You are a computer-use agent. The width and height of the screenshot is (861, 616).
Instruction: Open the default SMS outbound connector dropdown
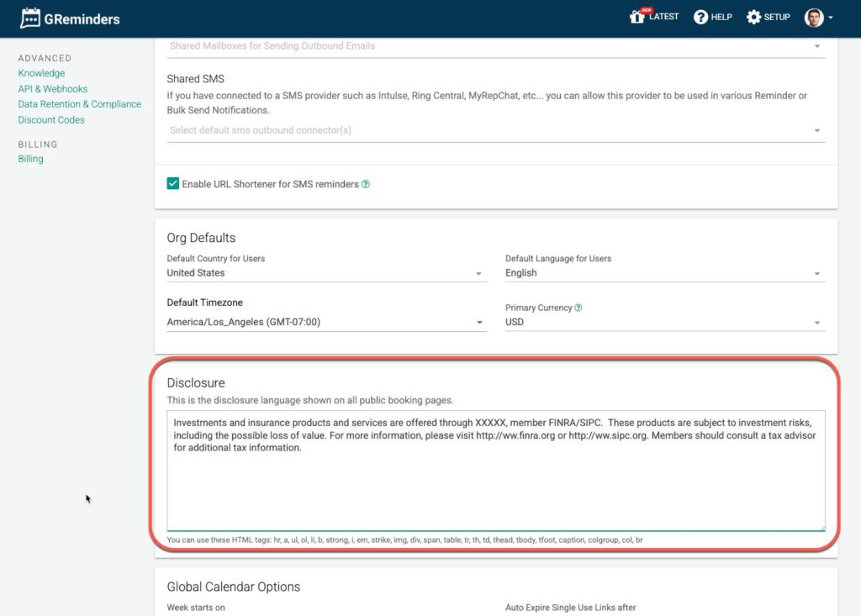495,130
